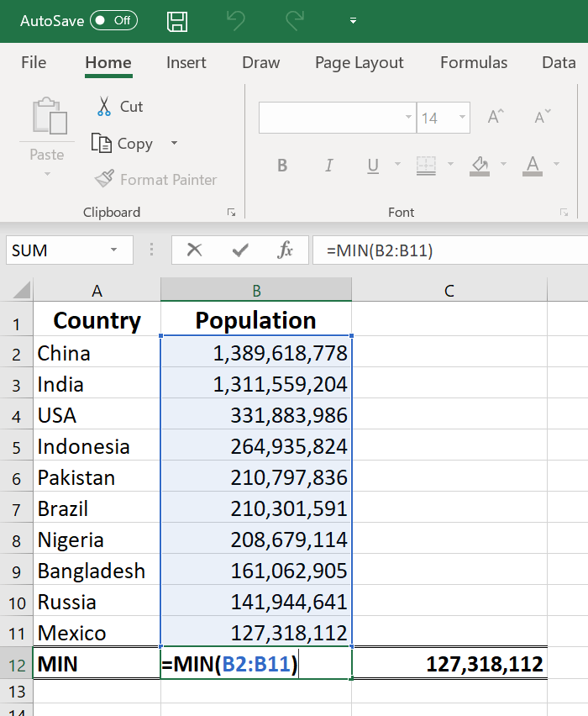Click the cell with 210,797,836
The height and width of the screenshot is (716, 588).
point(256,476)
